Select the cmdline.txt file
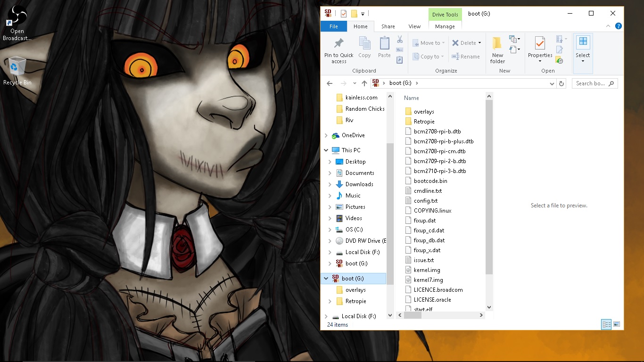 click(423, 191)
